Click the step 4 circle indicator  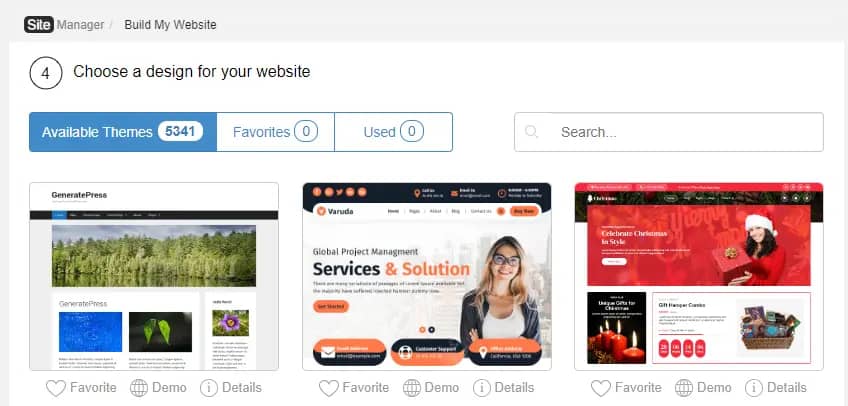click(x=46, y=72)
